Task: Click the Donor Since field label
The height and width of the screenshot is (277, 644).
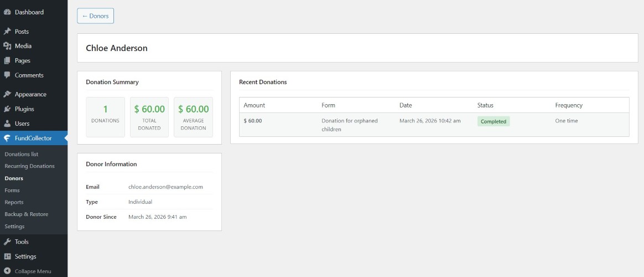Action: point(101,217)
